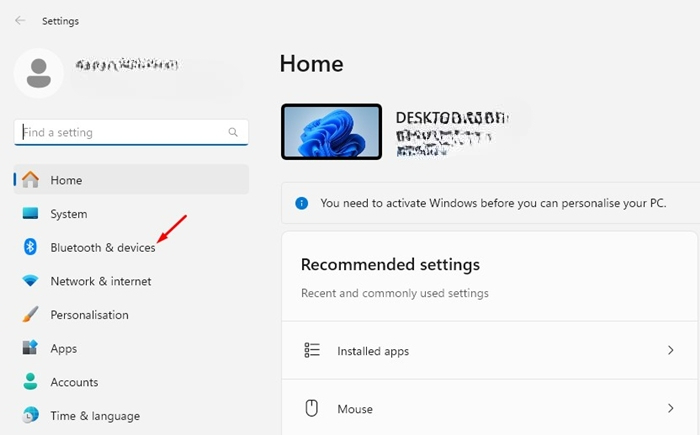Click the info icon in the activation notice
The width and height of the screenshot is (700, 435).
[x=302, y=204]
